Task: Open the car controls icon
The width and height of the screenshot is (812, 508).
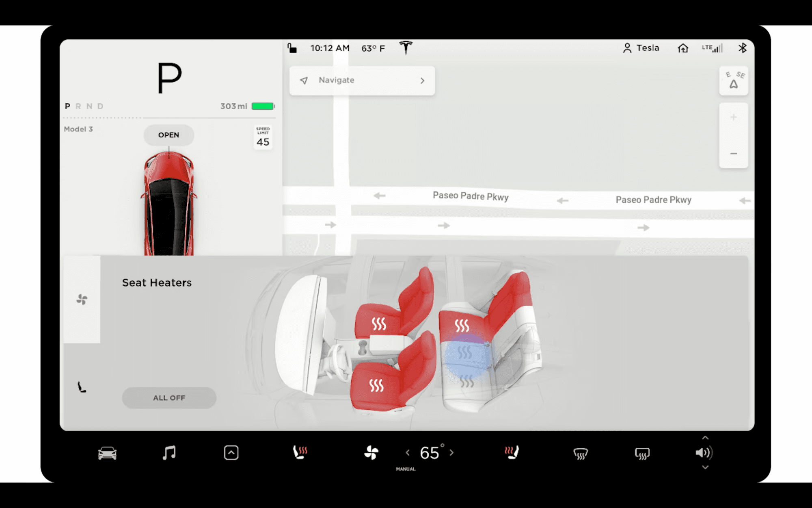Action: 107,453
